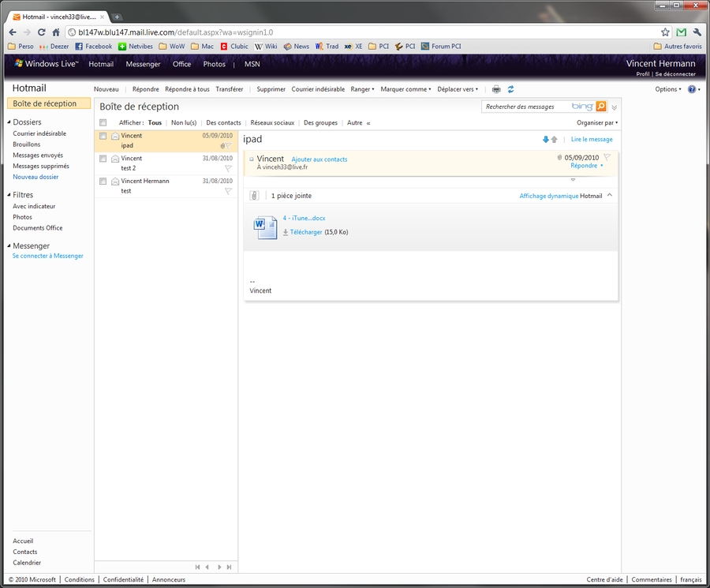710x588 pixels.
Task: Go to next message with blue down arrow
Action: [545, 140]
